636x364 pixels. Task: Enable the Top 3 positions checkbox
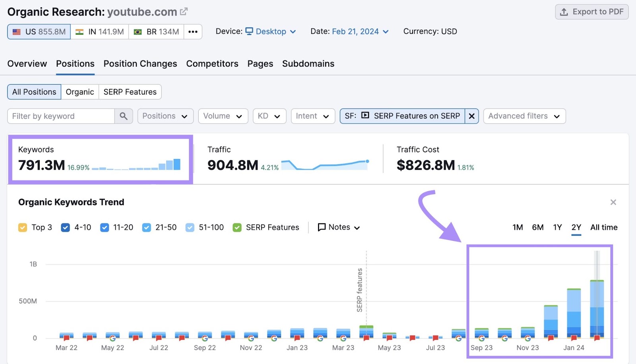(x=23, y=227)
